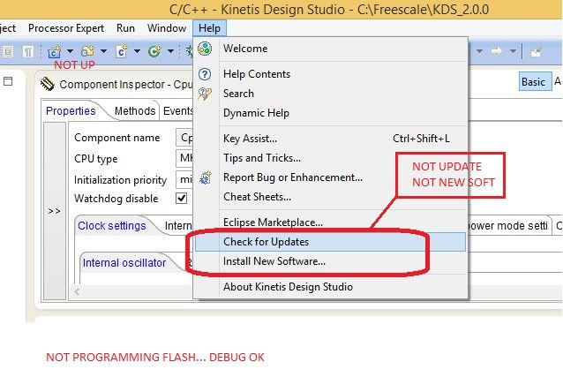The image size is (563, 392).
Task: Open dropdown next to new source folder icon
Action: (x=104, y=51)
